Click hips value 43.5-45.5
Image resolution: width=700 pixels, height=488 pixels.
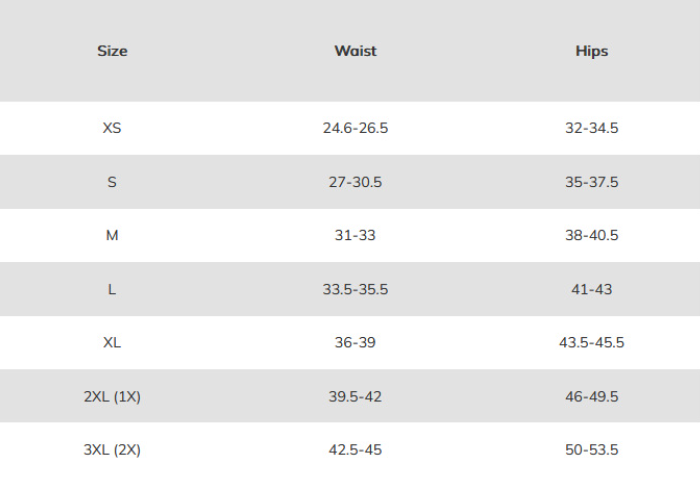coord(592,342)
